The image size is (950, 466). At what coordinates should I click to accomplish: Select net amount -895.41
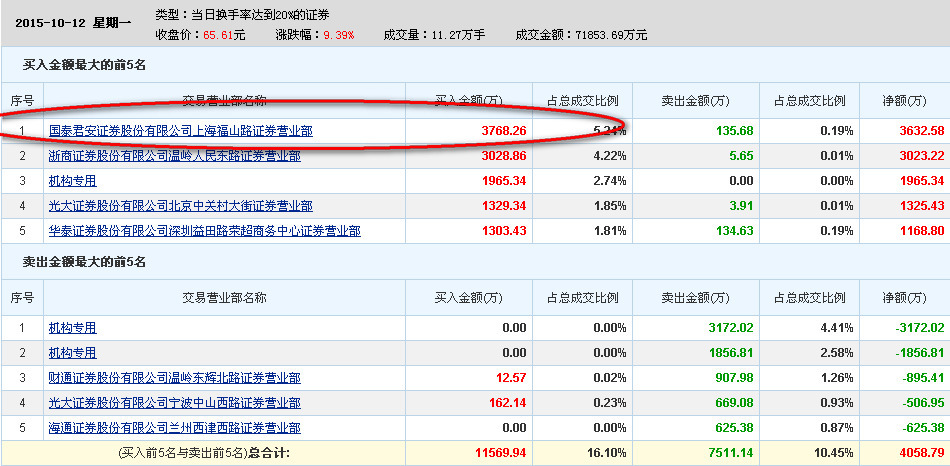coord(923,378)
